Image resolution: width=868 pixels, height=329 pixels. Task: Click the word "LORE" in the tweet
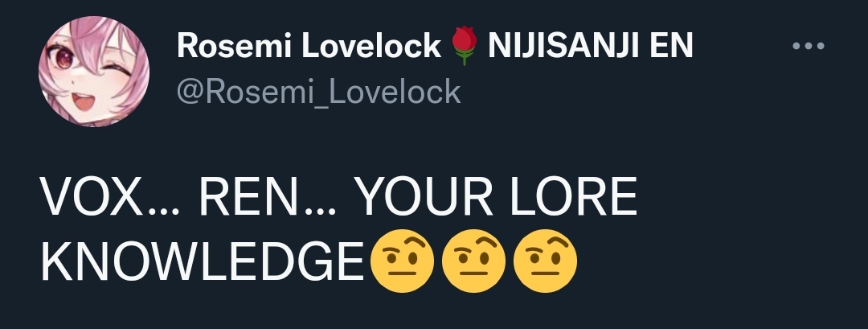click(574, 198)
